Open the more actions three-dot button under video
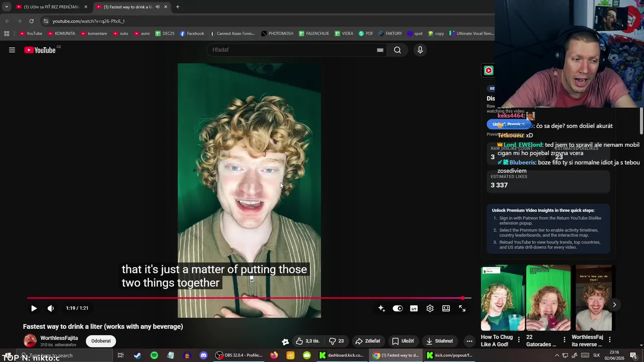This screenshot has width=644, height=362. pyautogui.click(x=469, y=341)
